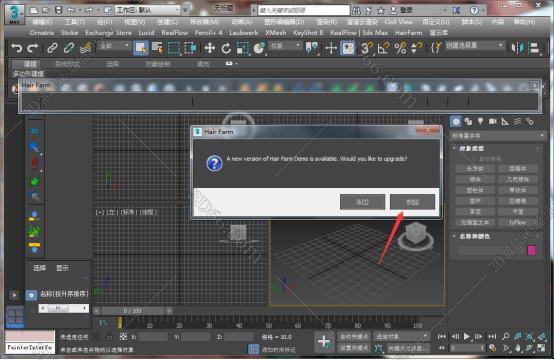The width and height of the screenshot is (554, 360).
Task: Click the Edit Named Selection Sets icon
Action: click(436, 48)
